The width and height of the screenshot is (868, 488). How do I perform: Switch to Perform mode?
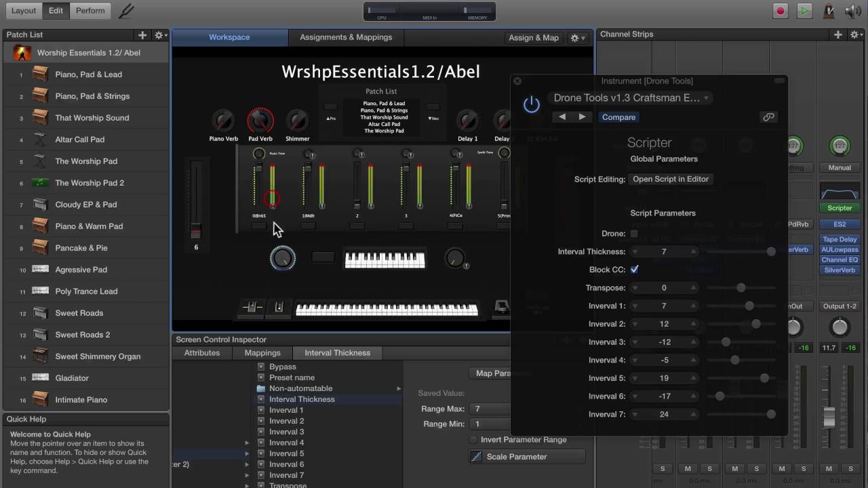pyautogui.click(x=90, y=10)
